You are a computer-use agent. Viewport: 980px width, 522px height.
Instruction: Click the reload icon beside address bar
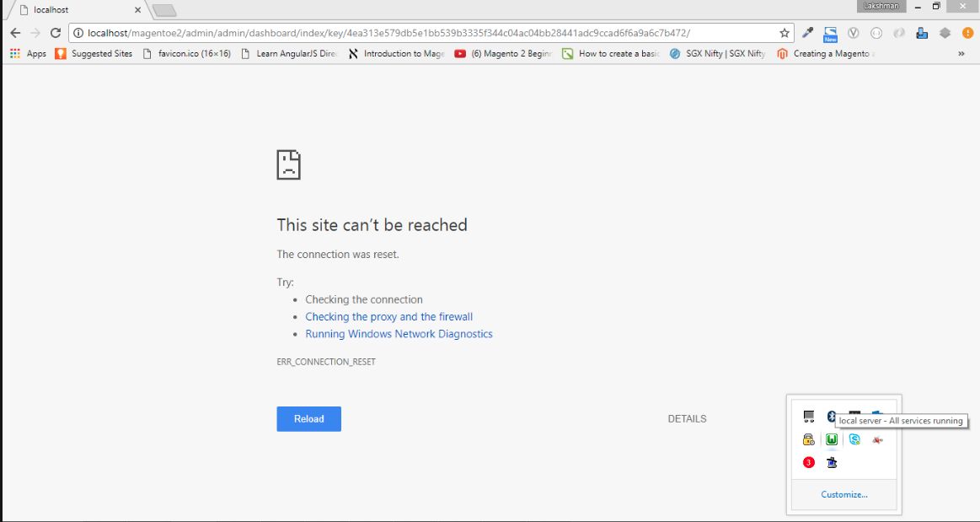pos(56,33)
